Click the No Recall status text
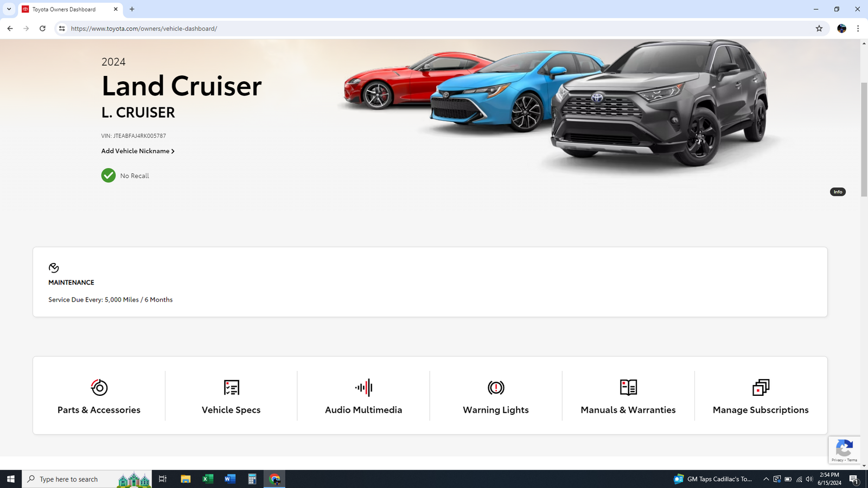This screenshot has height=488, width=868. click(x=135, y=176)
